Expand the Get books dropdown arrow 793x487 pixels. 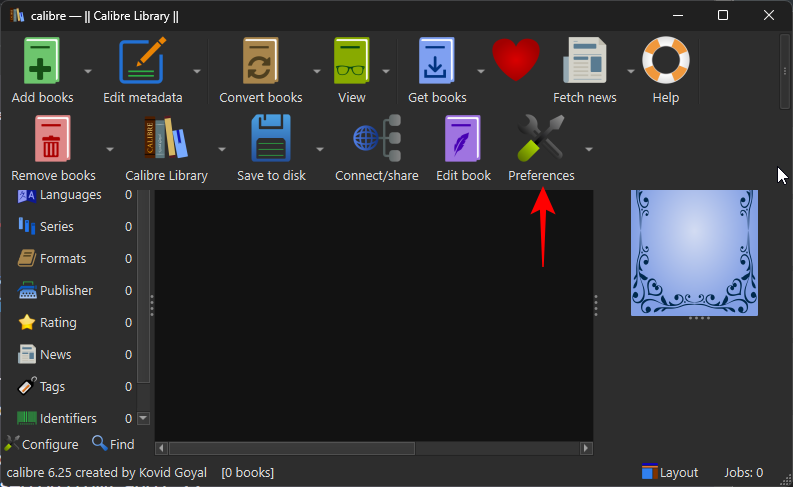click(480, 71)
